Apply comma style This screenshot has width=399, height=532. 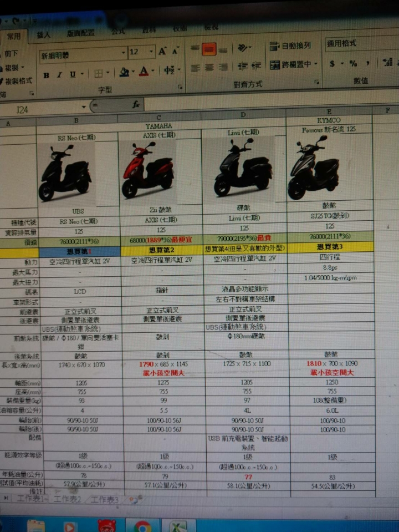pyautogui.click(x=368, y=63)
